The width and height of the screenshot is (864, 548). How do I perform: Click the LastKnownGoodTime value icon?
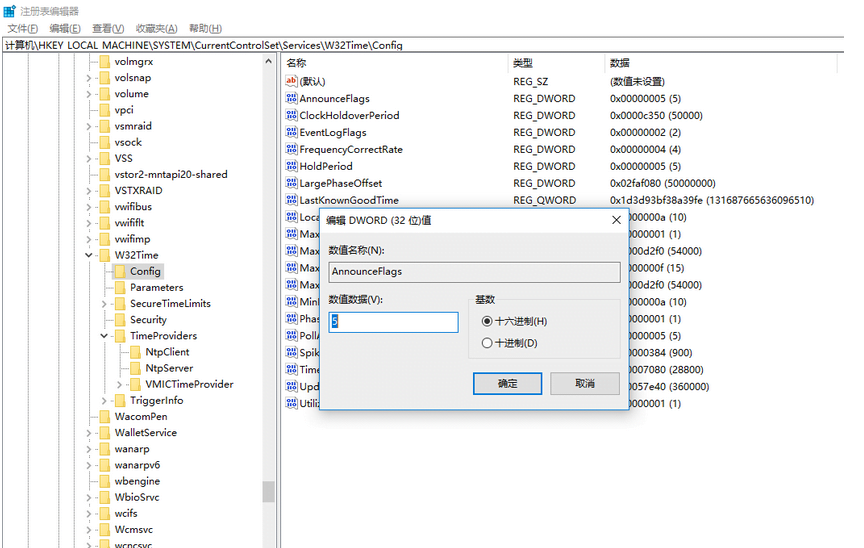tap(291, 200)
